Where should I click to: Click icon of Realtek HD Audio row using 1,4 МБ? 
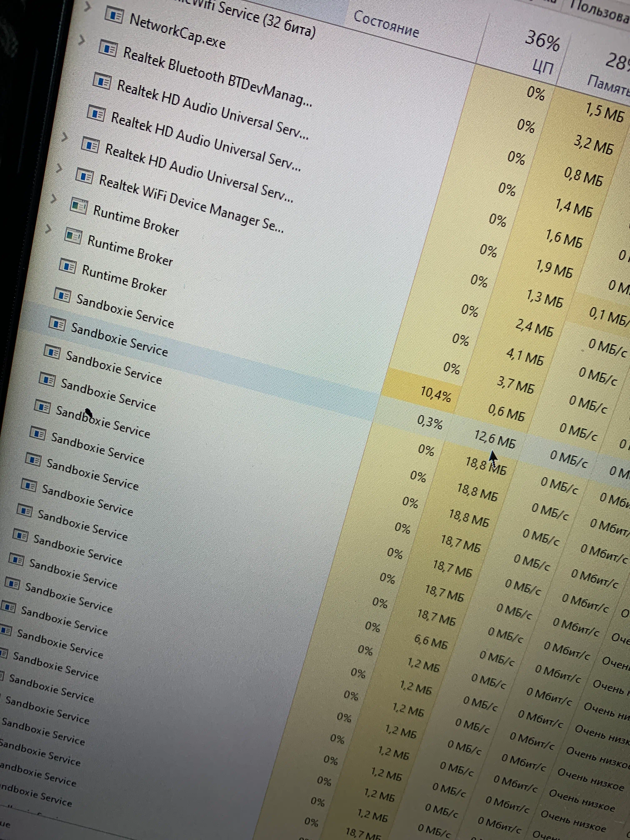tap(102, 81)
